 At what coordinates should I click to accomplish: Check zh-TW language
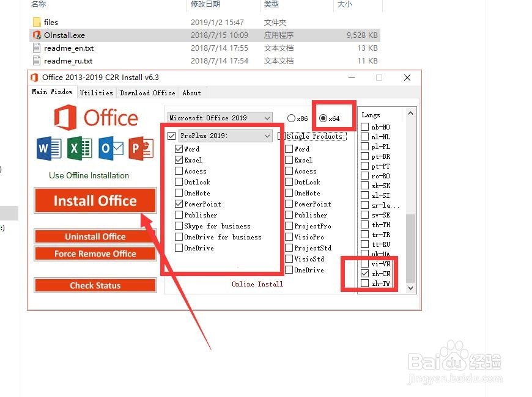(x=364, y=283)
